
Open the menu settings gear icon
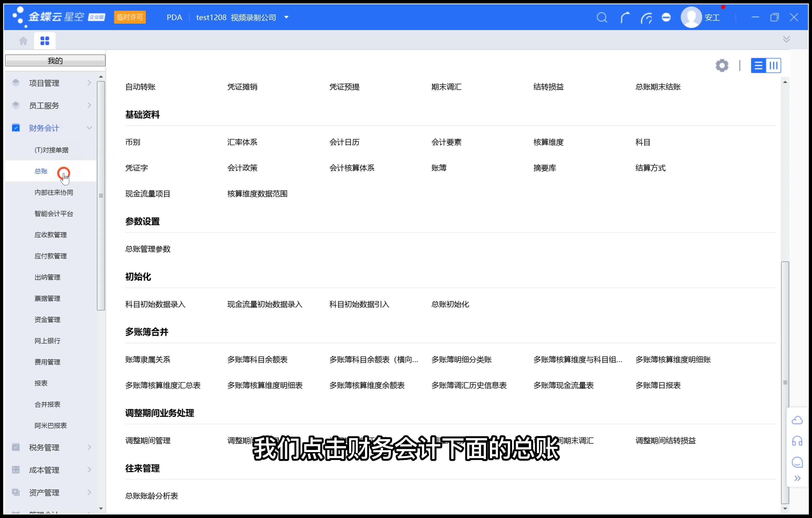coord(722,65)
